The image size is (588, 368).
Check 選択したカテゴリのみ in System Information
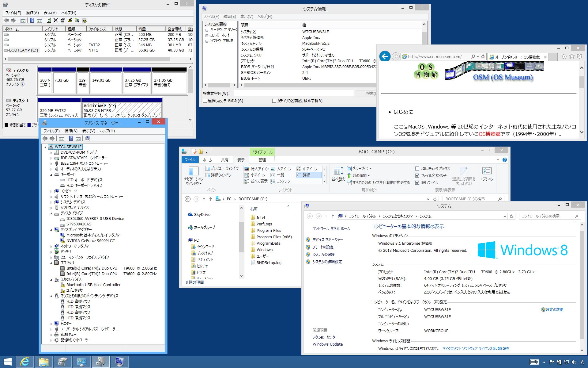[x=205, y=101]
